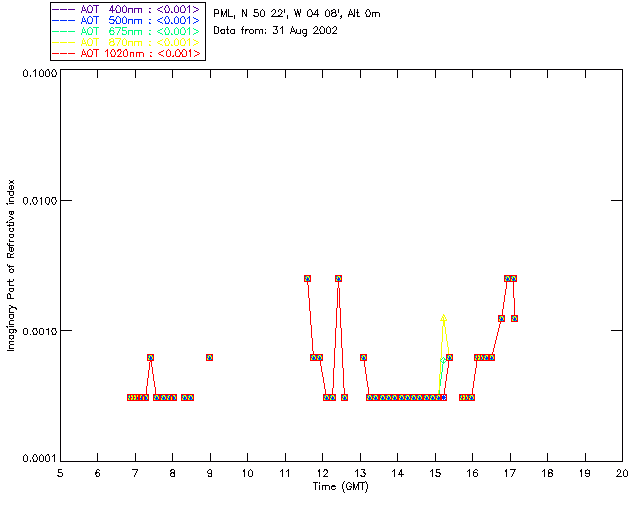
Task: Click the AOT 500nm legend entry
Action: coord(127,20)
